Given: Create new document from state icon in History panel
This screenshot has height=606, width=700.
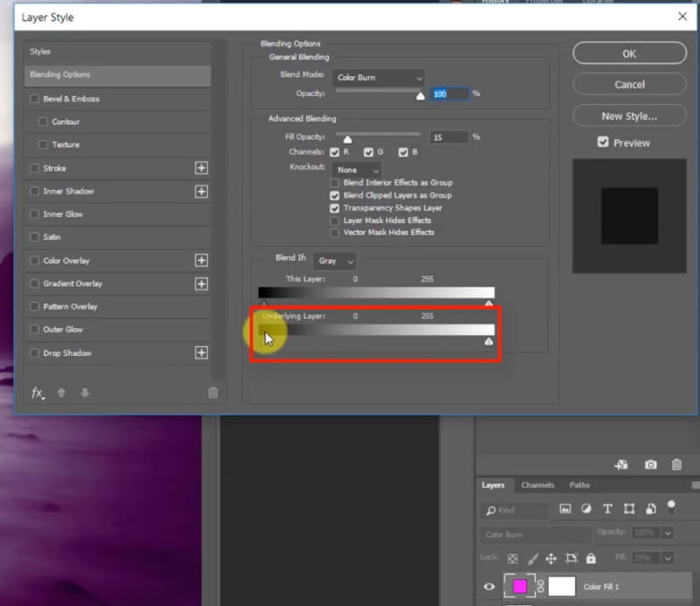Looking at the screenshot, I should pyautogui.click(x=621, y=465).
